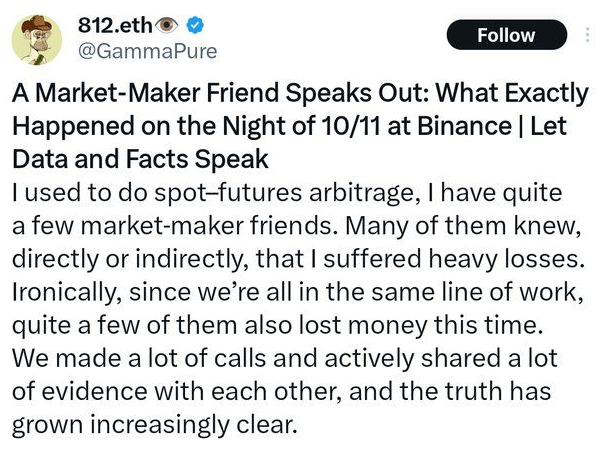This screenshot has height=451, width=608.
Task: Click the eye emoji beside 812.eth
Action: tap(167, 26)
